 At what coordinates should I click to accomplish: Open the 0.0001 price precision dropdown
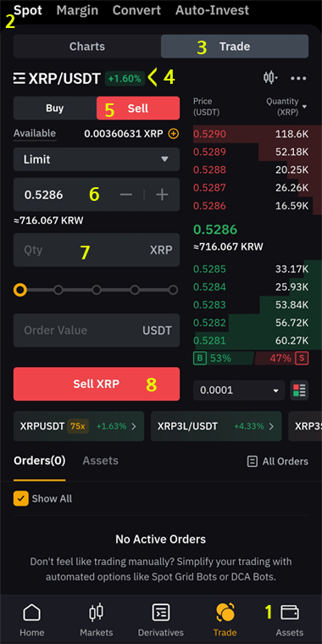click(239, 390)
